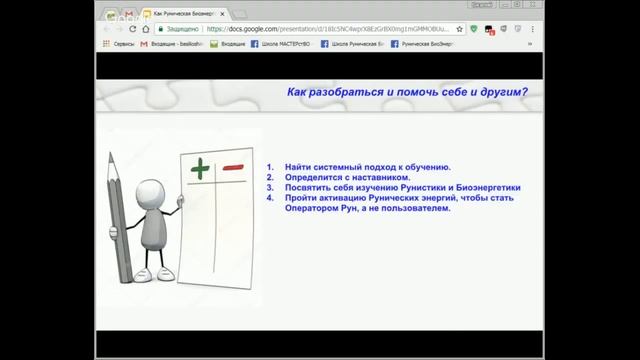Open the Chrome three-dot menu

click(x=533, y=29)
